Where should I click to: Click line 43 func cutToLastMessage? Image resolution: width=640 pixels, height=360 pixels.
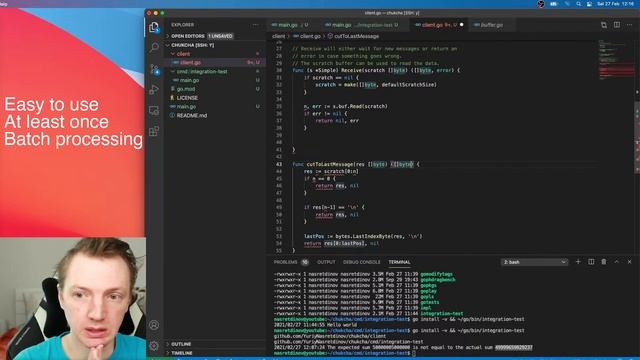click(356, 164)
